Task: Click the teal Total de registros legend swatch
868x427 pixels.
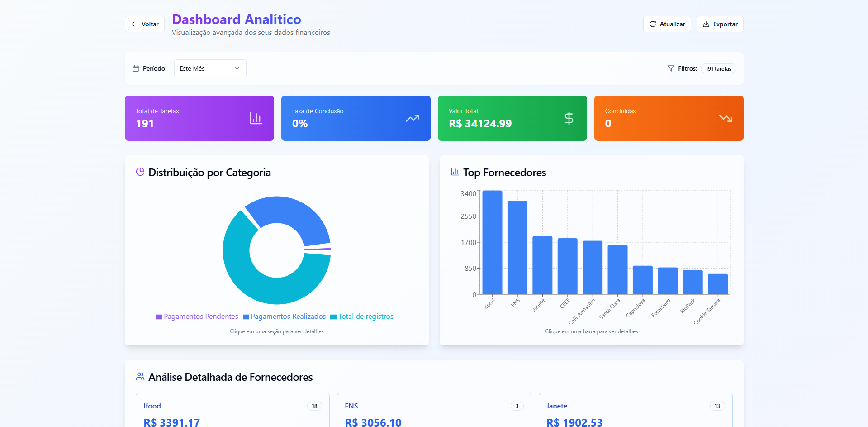Action: tap(333, 317)
